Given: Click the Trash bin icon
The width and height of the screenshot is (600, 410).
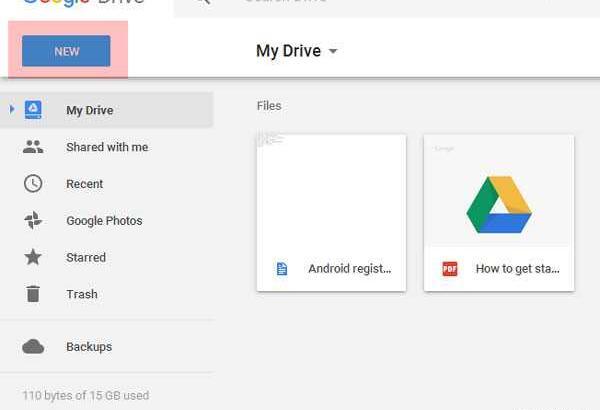Looking at the screenshot, I should (x=33, y=294).
